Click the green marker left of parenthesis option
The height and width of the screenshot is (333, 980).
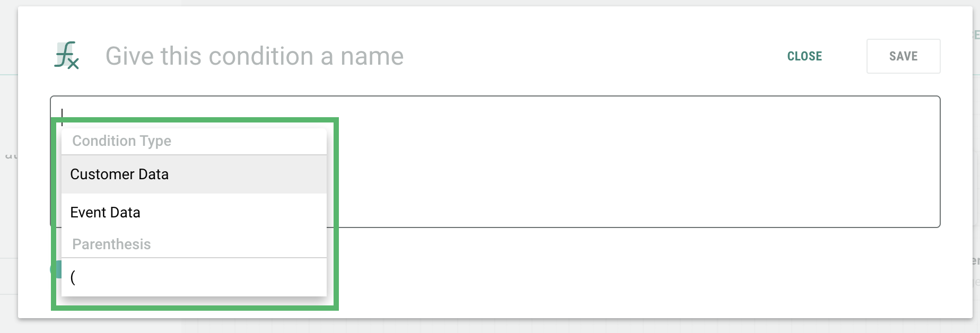click(x=56, y=269)
